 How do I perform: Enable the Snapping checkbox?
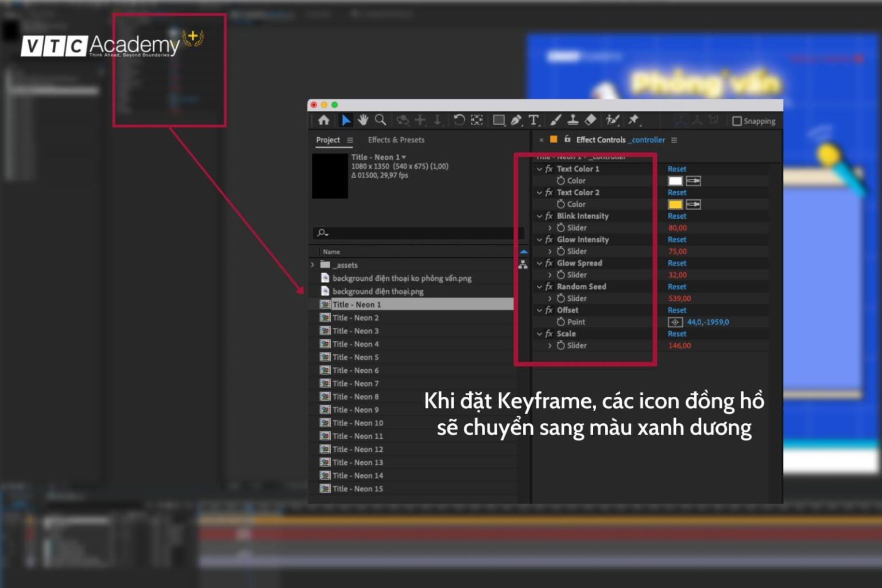[737, 121]
